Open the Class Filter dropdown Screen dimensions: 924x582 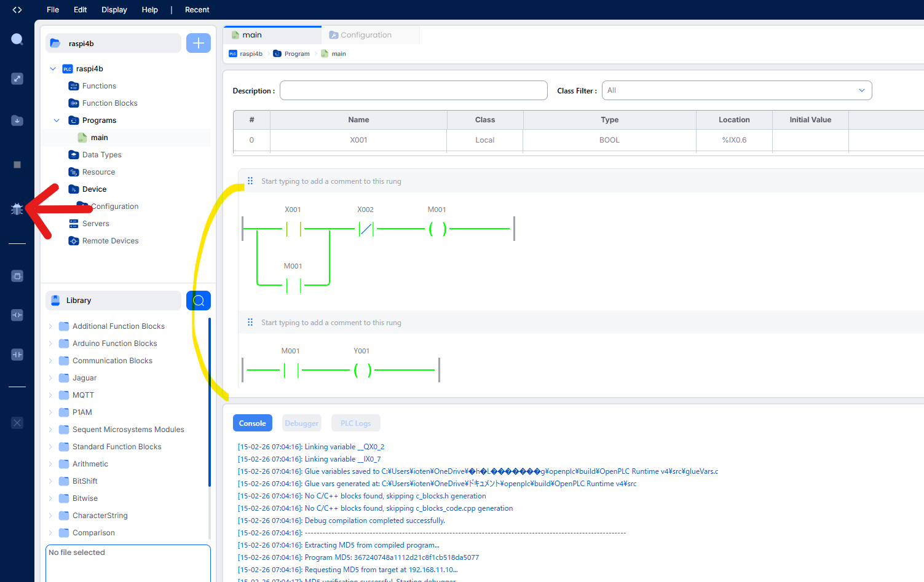pyautogui.click(x=736, y=90)
